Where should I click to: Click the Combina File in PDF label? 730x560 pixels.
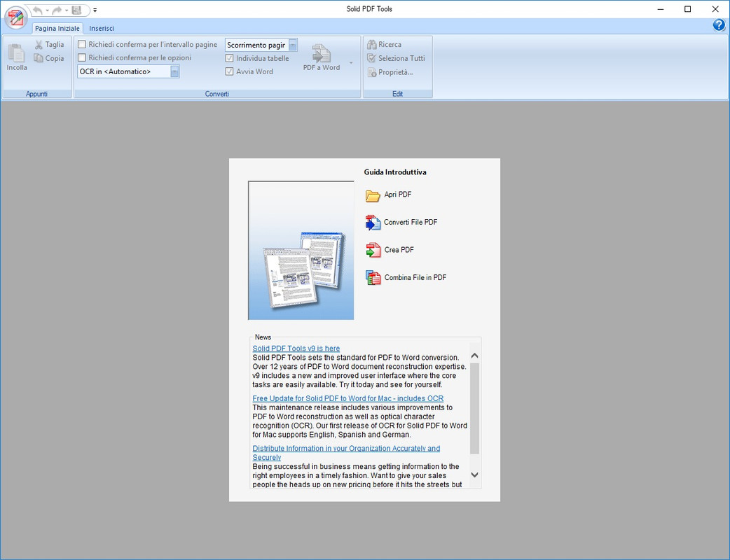415,278
